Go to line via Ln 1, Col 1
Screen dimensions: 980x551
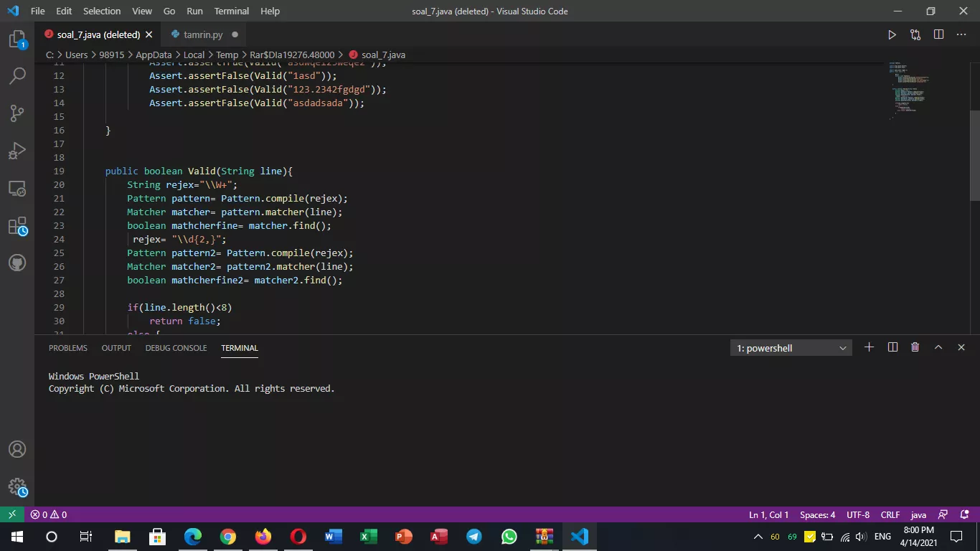point(768,514)
